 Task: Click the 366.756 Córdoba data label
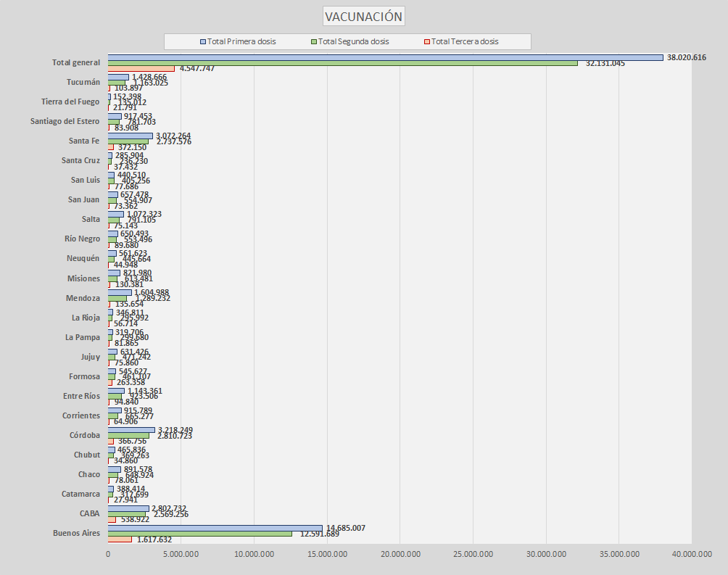[x=132, y=442]
